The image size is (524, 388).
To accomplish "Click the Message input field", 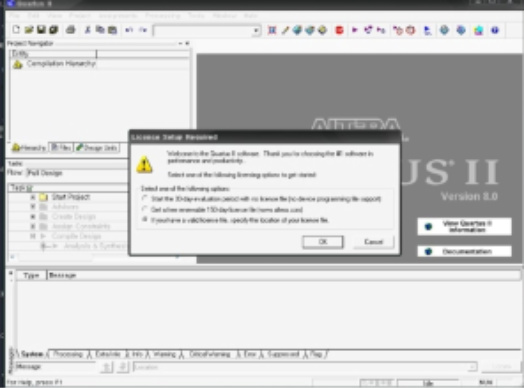I will pyautogui.click(x=55, y=367).
